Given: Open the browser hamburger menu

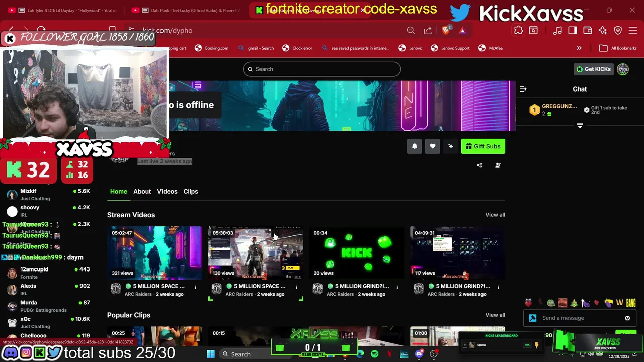Looking at the screenshot, I should pyautogui.click(x=633, y=30).
